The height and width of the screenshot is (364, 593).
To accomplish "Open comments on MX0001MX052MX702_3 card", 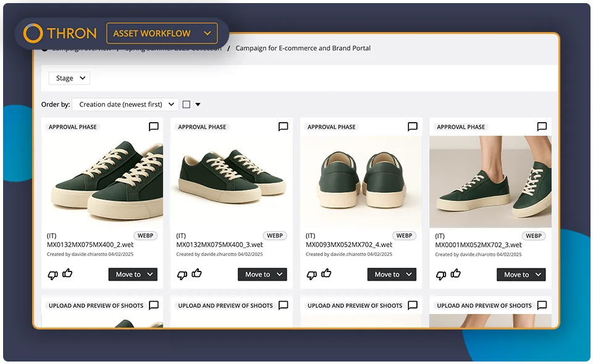I will pos(542,126).
